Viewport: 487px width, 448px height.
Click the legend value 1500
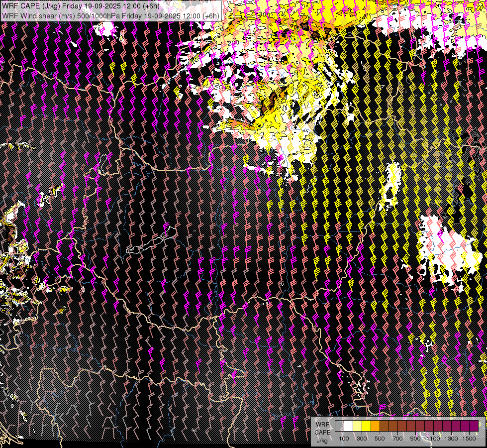click(469, 439)
